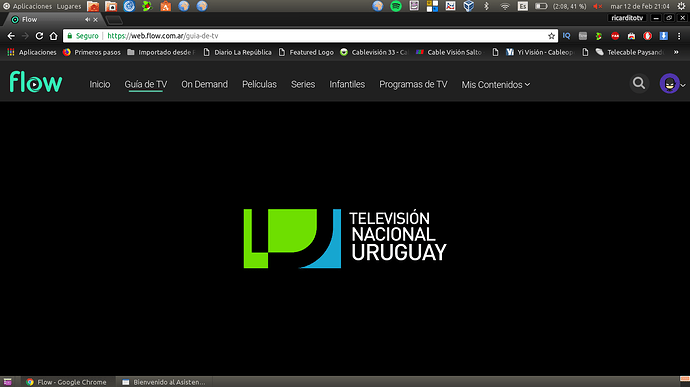This screenshot has width=690, height=387.
Task: Open the Chrome three-dot menu
Action: click(x=679, y=36)
